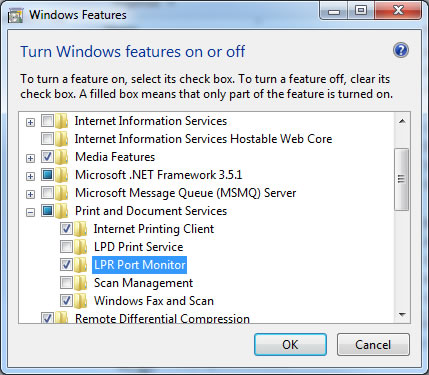Image resolution: width=429 pixels, height=375 pixels.
Task: Select the Media Features label
Action: click(115, 157)
